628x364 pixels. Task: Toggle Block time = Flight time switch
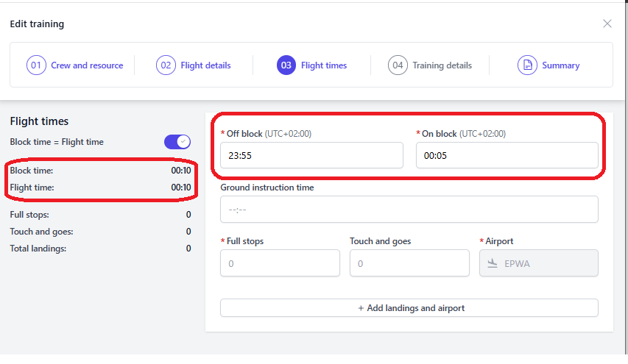pyautogui.click(x=177, y=142)
